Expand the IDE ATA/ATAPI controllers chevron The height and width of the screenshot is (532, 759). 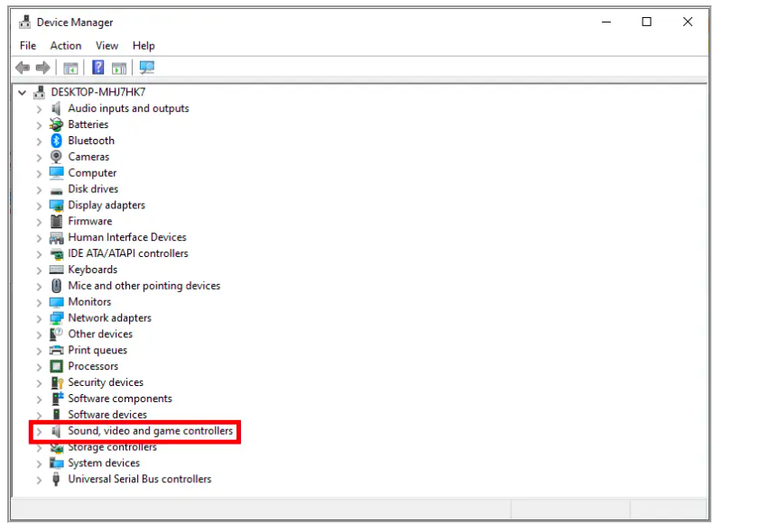[x=39, y=254]
